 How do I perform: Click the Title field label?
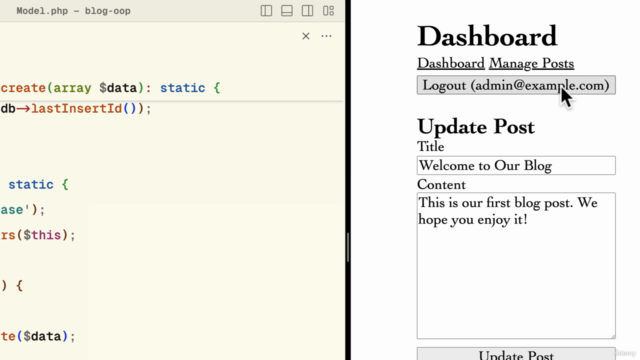pos(431,147)
